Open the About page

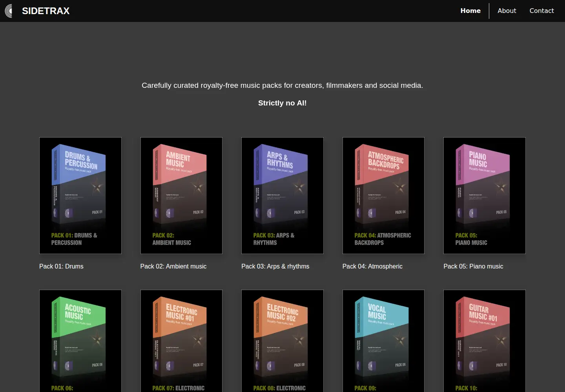(x=507, y=11)
